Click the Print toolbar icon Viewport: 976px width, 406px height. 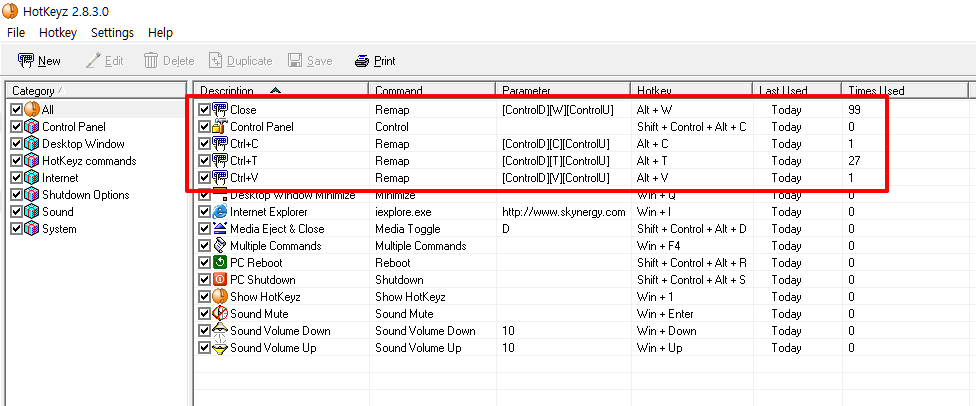pos(362,61)
